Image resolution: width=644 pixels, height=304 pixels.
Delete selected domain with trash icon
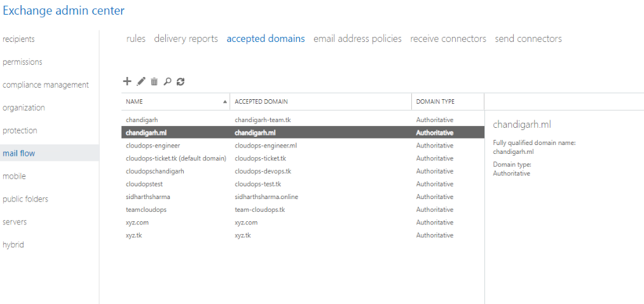pyautogui.click(x=154, y=82)
